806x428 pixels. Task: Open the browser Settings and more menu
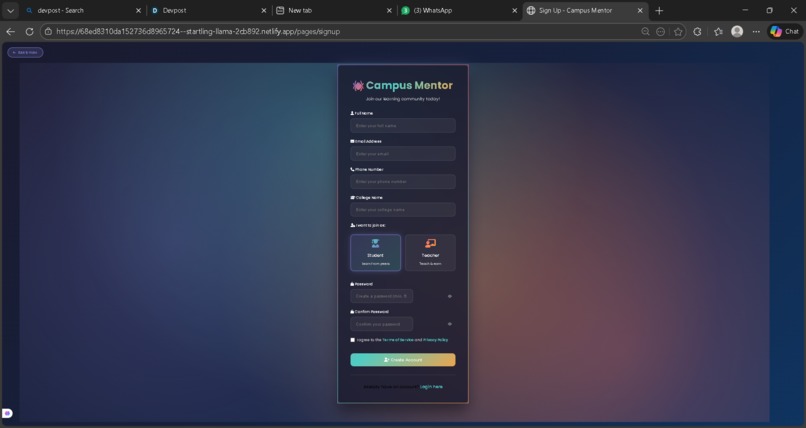click(x=756, y=31)
